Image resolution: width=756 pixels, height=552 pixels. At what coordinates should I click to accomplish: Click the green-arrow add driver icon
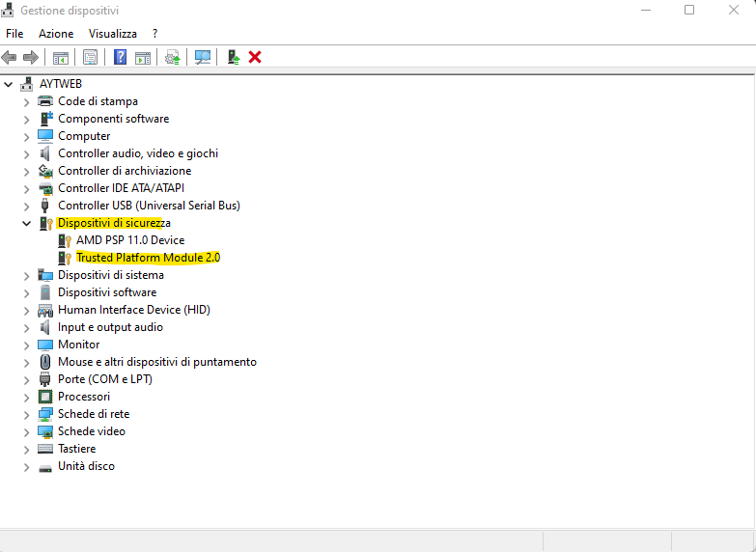[x=234, y=57]
